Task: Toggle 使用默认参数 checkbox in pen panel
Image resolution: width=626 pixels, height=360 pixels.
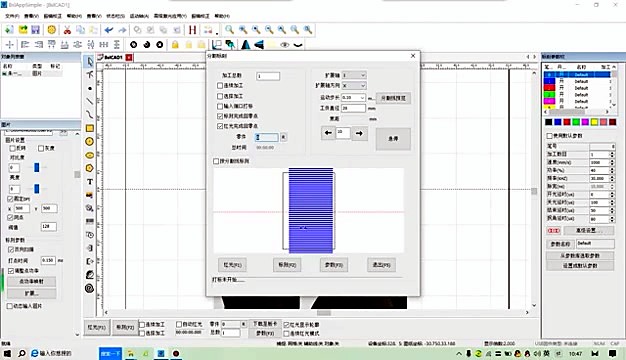Action: [549, 136]
